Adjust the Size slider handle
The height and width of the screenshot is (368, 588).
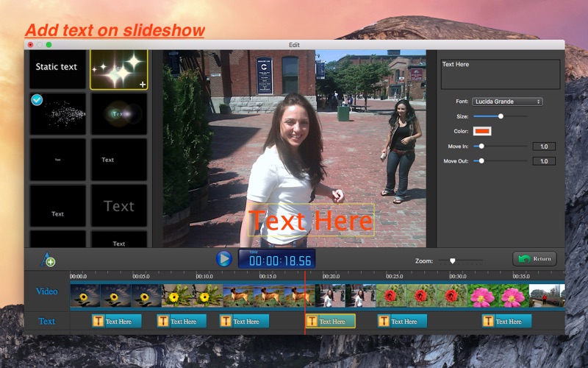coord(501,116)
